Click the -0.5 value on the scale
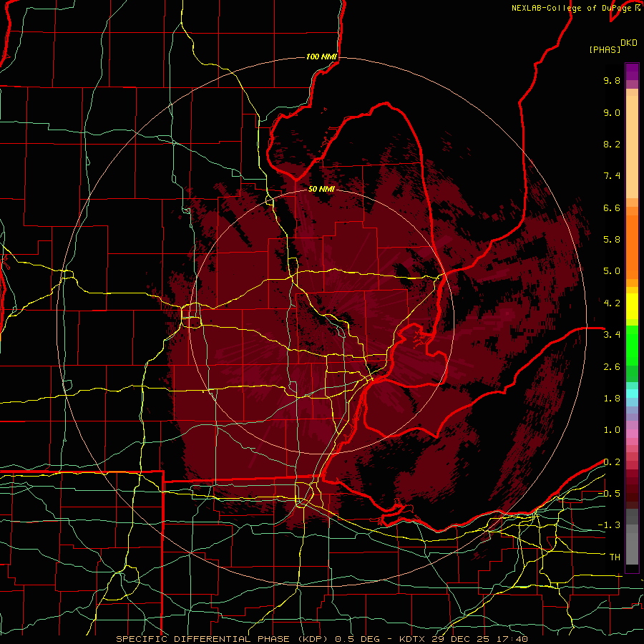The width and height of the screenshot is (644, 644). pos(609,494)
